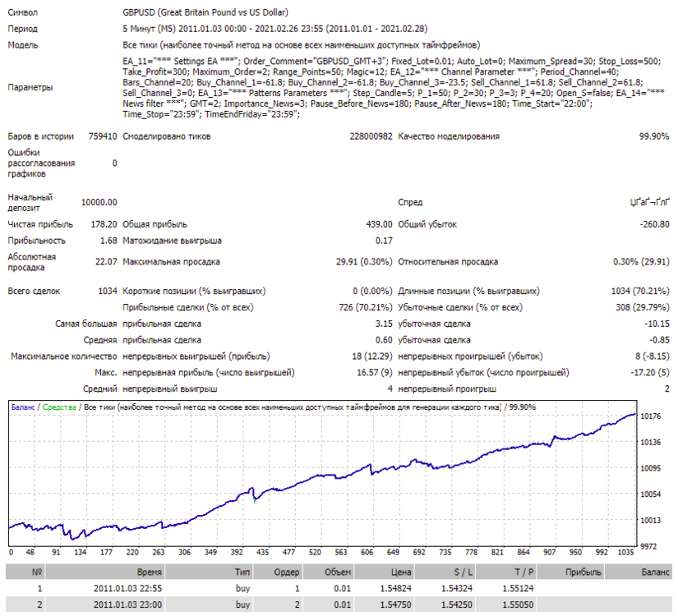Viewport: 678px width, 616px height.
Task: Click loss trades value 308 (29.79%)
Action: click(643, 308)
